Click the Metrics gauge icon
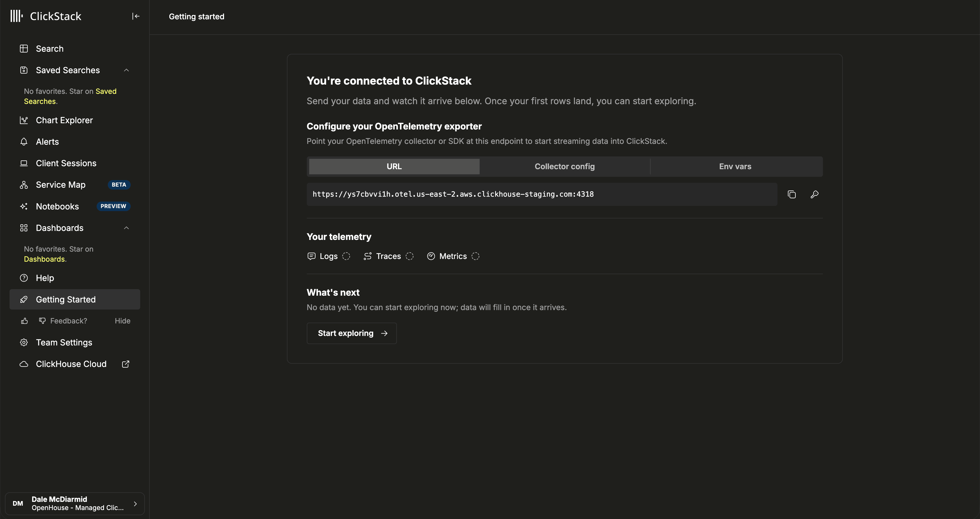 (x=431, y=256)
